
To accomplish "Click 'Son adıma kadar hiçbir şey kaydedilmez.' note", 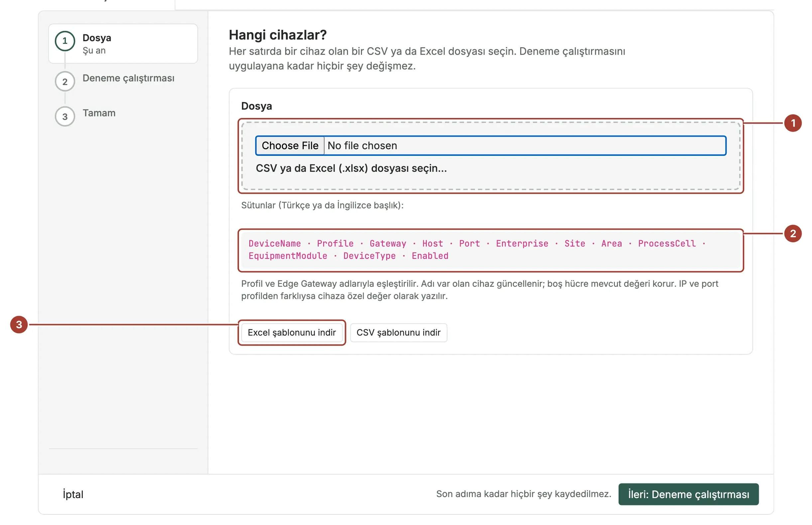I will [x=523, y=494].
